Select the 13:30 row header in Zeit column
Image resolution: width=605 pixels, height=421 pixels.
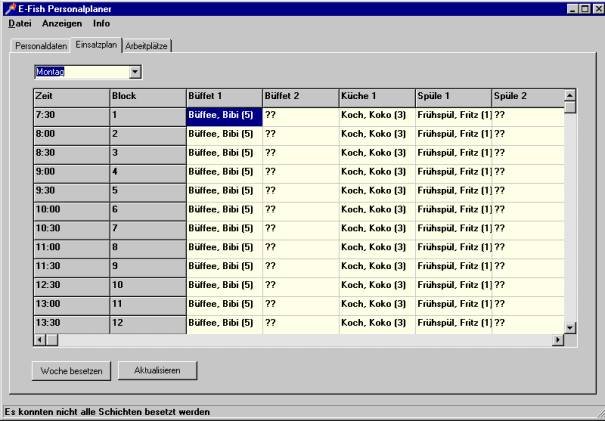click(x=70, y=322)
